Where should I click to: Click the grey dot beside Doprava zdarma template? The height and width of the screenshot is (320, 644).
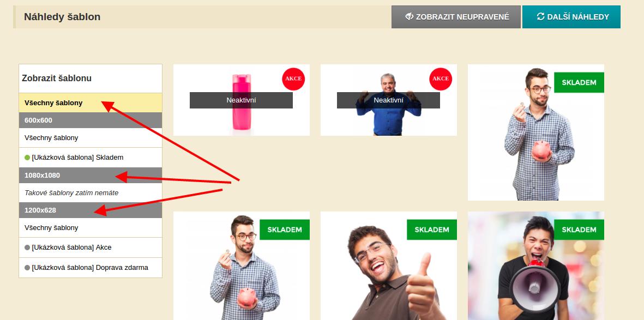tap(27, 268)
